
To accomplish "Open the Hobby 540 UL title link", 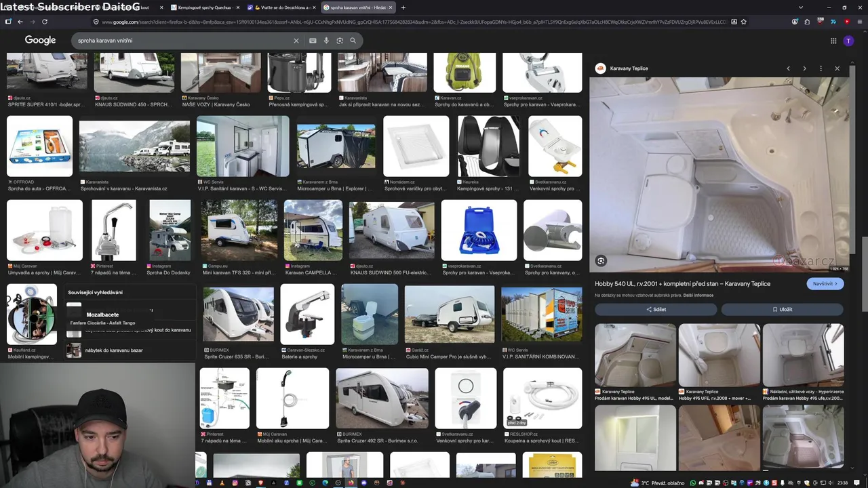I will 682,284.
